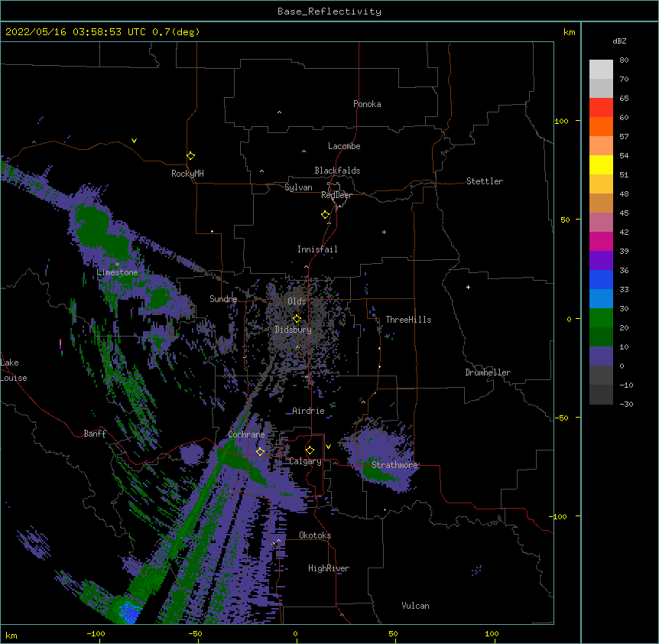Click the RedDeer city label

click(336, 195)
